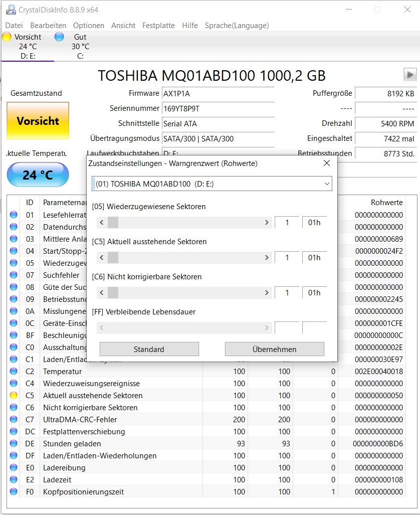Image resolution: width=420 pixels, height=515 pixels.
Task: Click blue status circle for C4 Wiederzuweisungsereignisse
Action: click(14, 383)
